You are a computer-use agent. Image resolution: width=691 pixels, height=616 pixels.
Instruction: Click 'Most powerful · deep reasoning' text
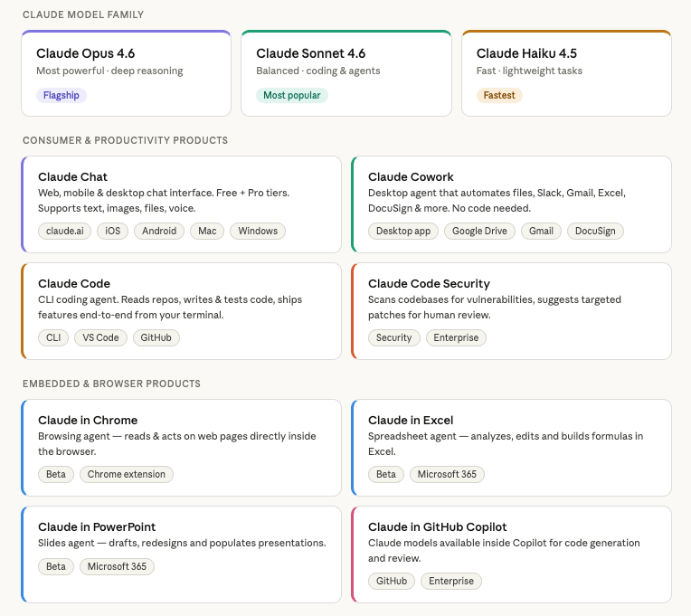click(x=109, y=71)
